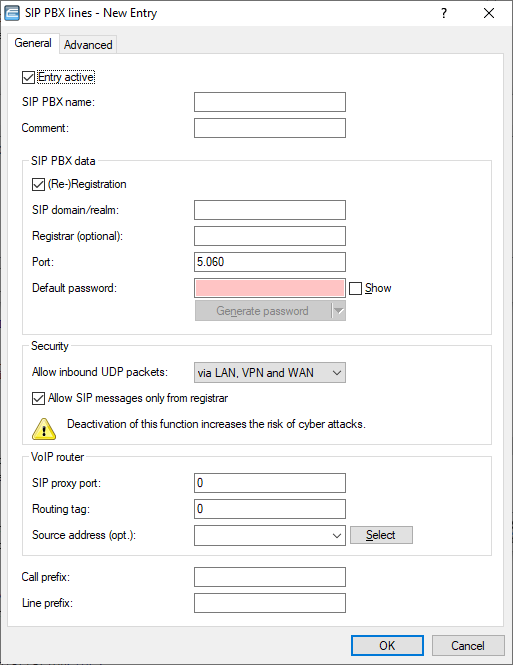Uncheck the Entry active checkbox
Screen dimensions: 513x665
click(28, 77)
